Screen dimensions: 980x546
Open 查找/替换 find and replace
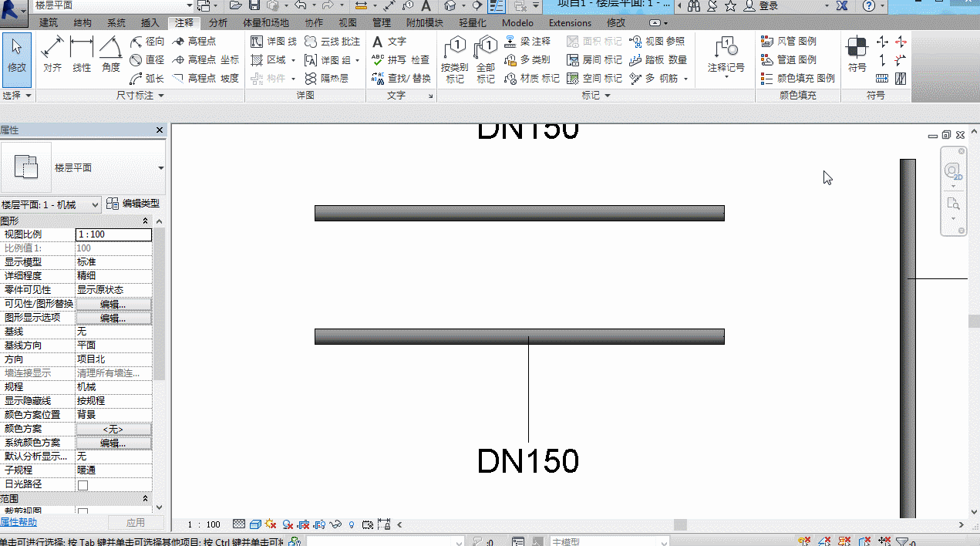tap(401, 78)
